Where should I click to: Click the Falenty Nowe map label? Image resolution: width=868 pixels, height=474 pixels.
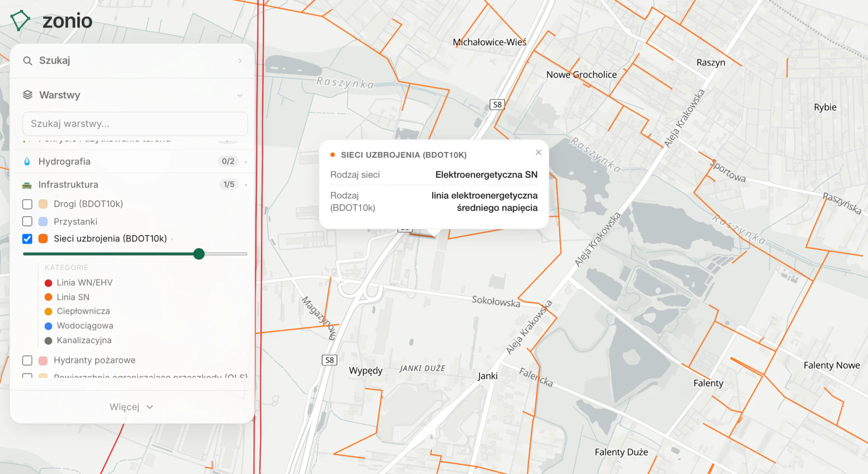coord(832,365)
